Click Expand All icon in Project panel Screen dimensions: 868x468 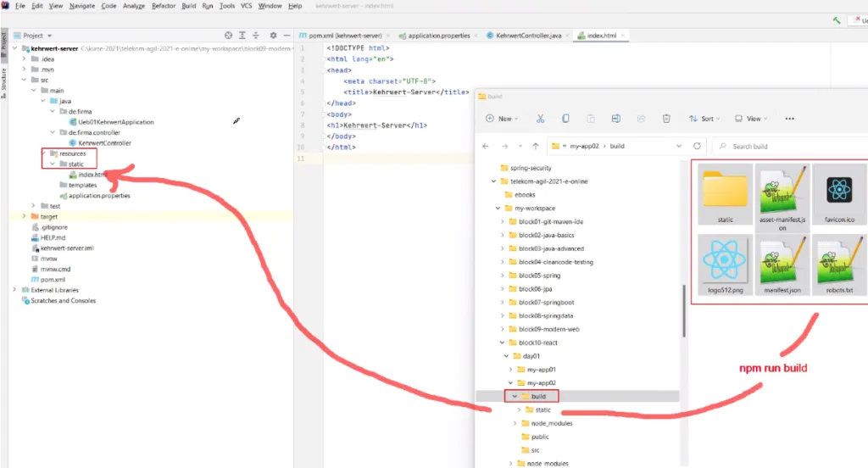[x=242, y=36]
